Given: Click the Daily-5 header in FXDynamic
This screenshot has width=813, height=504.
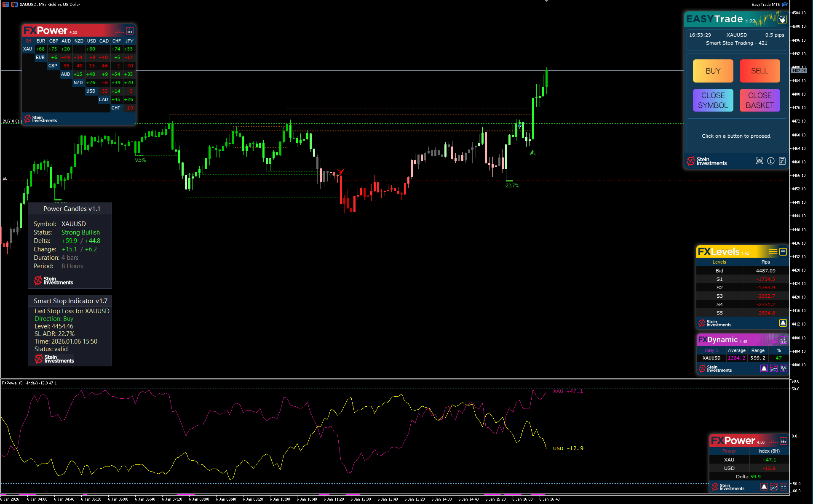Looking at the screenshot, I should (711, 350).
